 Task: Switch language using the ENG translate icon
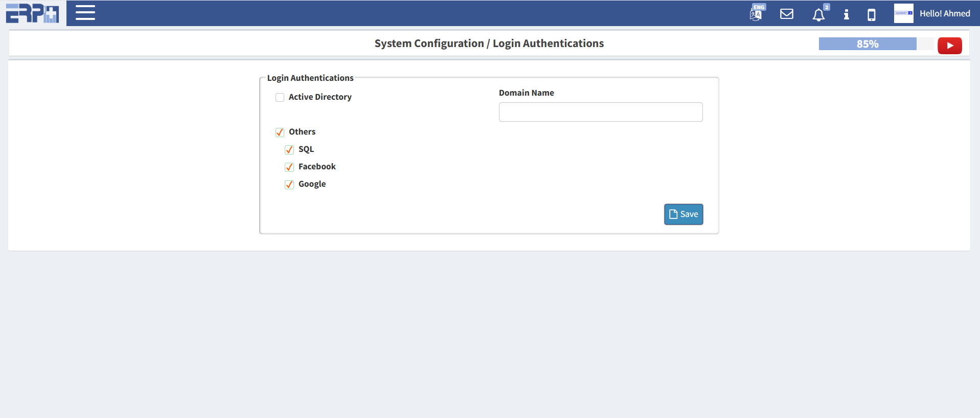[x=756, y=13]
